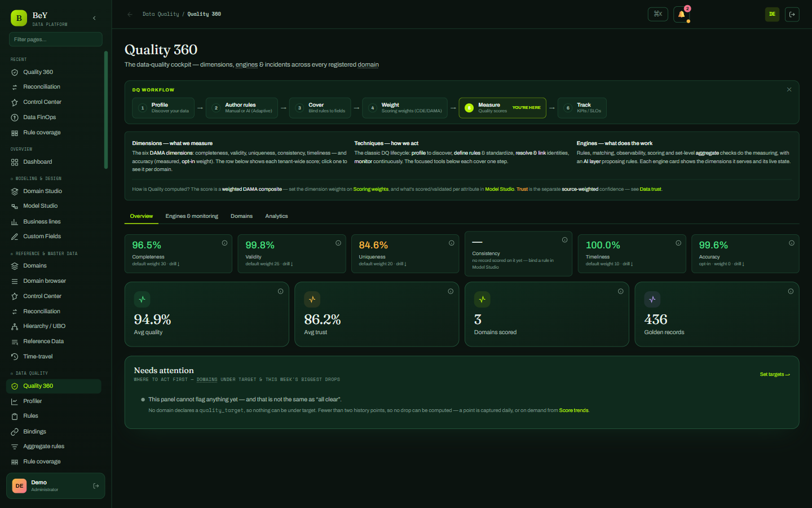Switch to the Overview tab
This screenshot has height=508, width=812.
tap(142, 216)
